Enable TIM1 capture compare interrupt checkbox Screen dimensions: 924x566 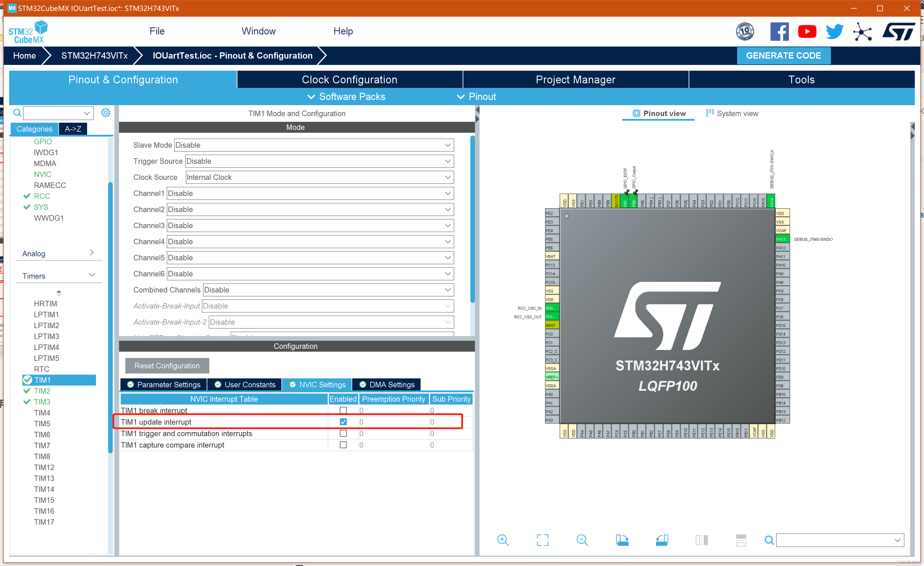pos(343,444)
